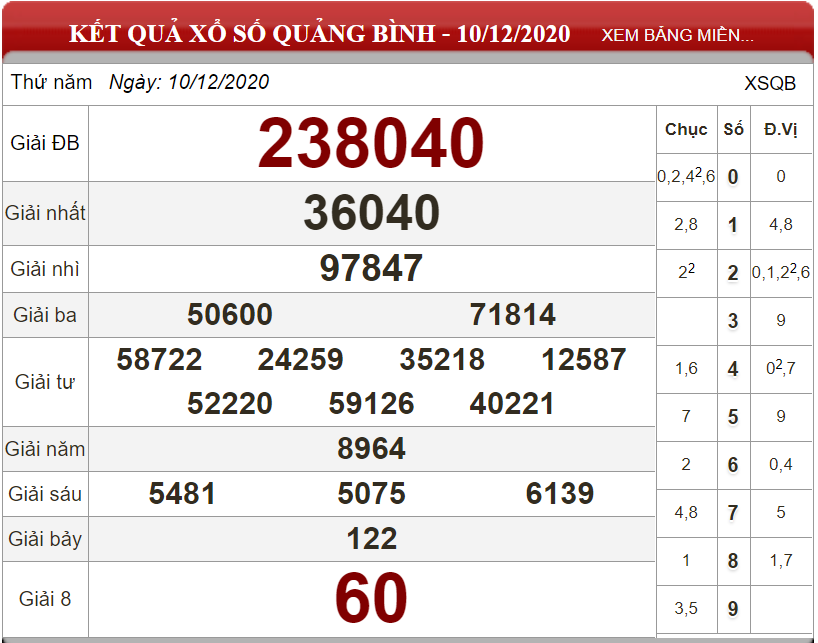Click fourth prize number 58722
This screenshot has width=818, height=643.
(x=159, y=359)
